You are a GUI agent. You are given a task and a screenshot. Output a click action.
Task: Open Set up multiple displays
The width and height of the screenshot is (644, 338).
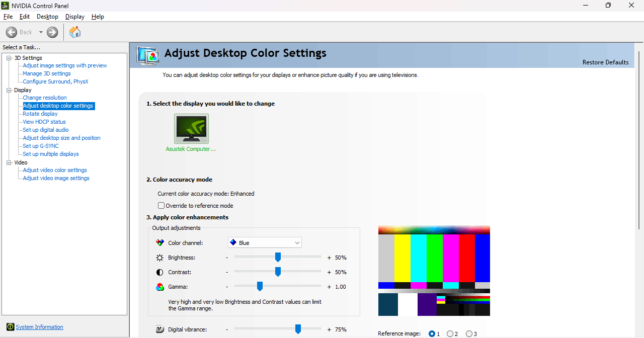pos(51,154)
